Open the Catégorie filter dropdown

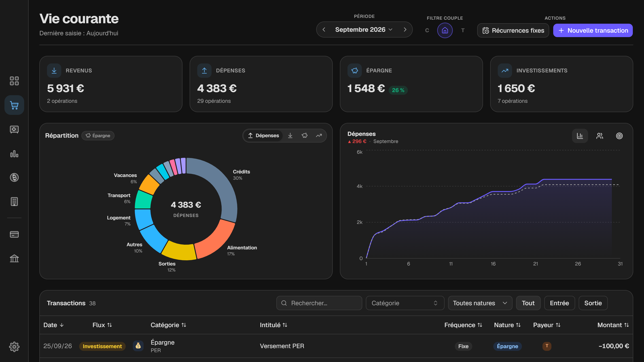pyautogui.click(x=405, y=303)
